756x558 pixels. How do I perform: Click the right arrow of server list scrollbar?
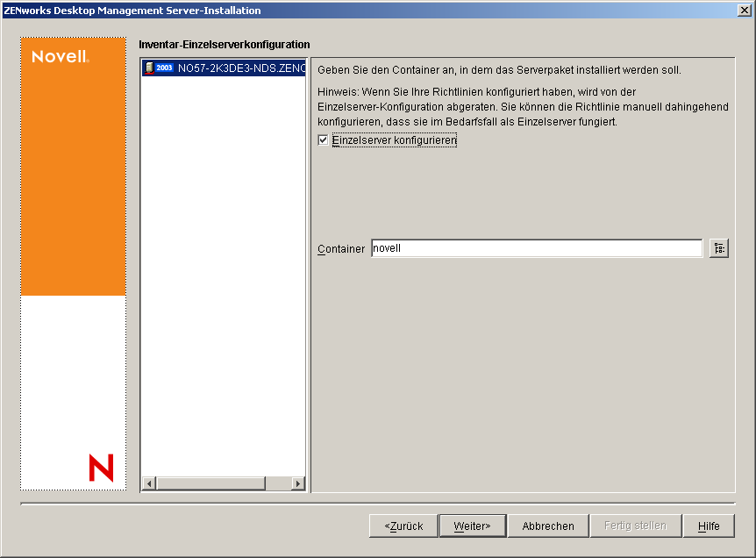298,483
